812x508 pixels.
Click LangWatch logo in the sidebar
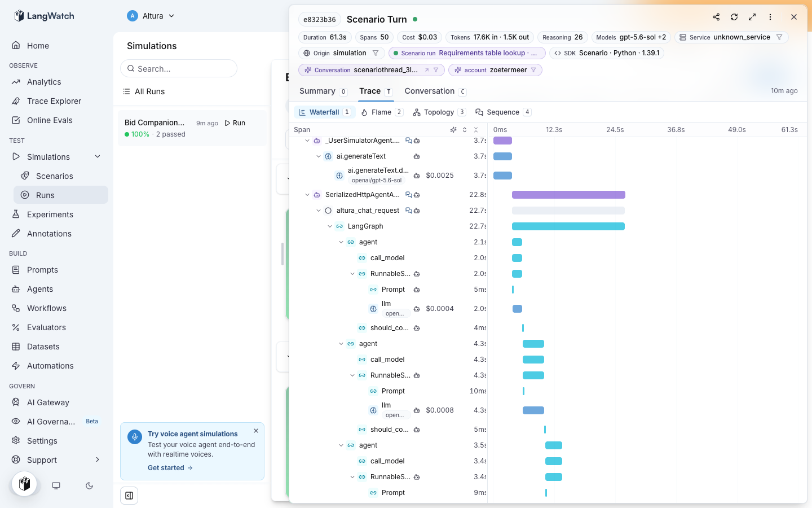(x=44, y=16)
